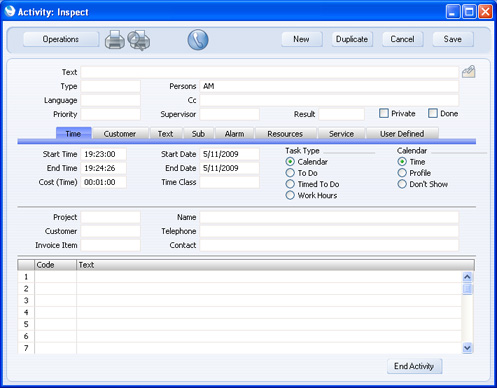Viewport: 497px width, 388px height.
Task: Close the Activity: Inspect window
Action: (485, 12)
